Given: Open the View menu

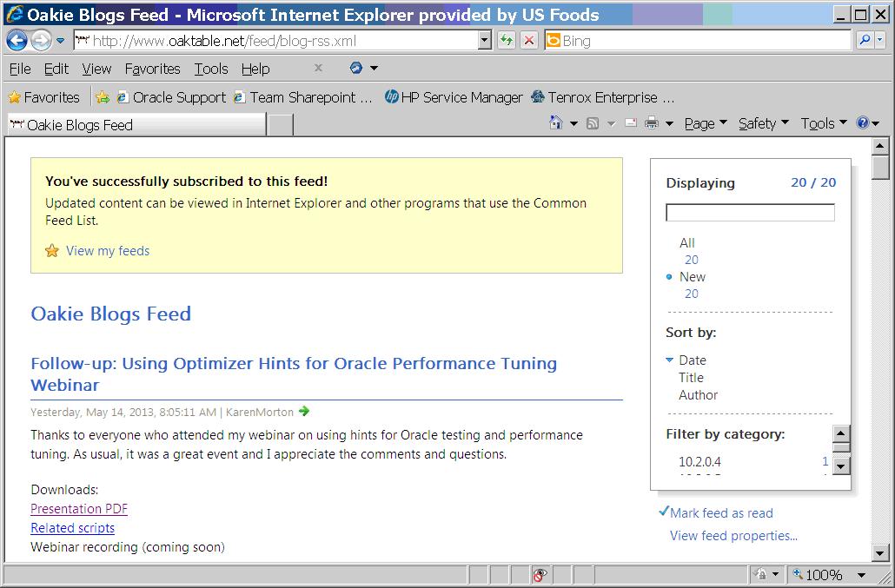Looking at the screenshot, I should click(x=96, y=69).
